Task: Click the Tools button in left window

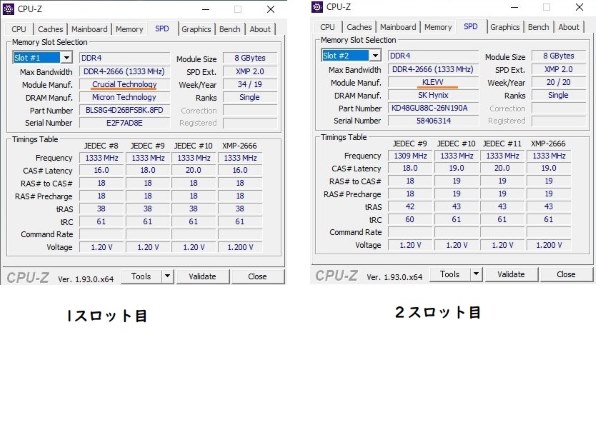Action: 141,277
